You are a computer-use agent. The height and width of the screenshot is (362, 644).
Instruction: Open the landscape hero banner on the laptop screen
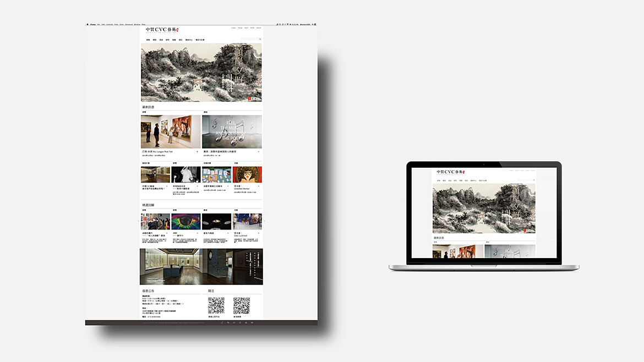pos(484,209)
